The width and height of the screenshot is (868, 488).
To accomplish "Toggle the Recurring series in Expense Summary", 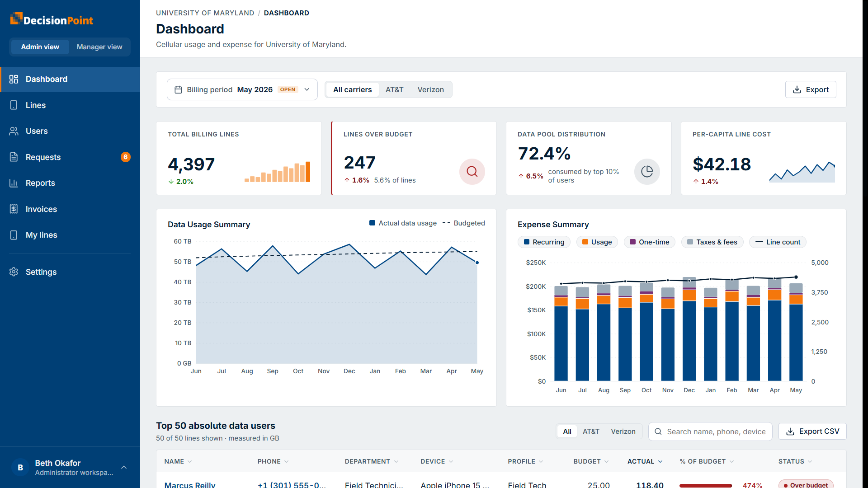I will 544,242.
